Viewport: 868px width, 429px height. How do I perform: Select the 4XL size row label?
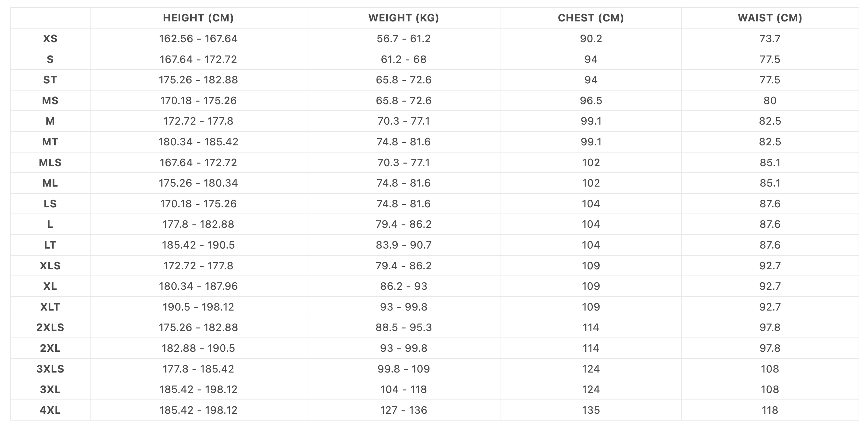[50, 410]
